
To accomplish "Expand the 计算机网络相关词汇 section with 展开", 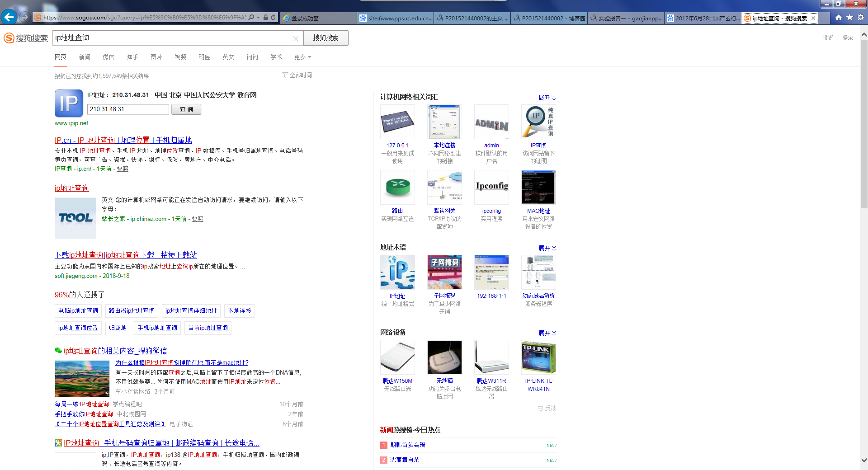I will point(547,98).
